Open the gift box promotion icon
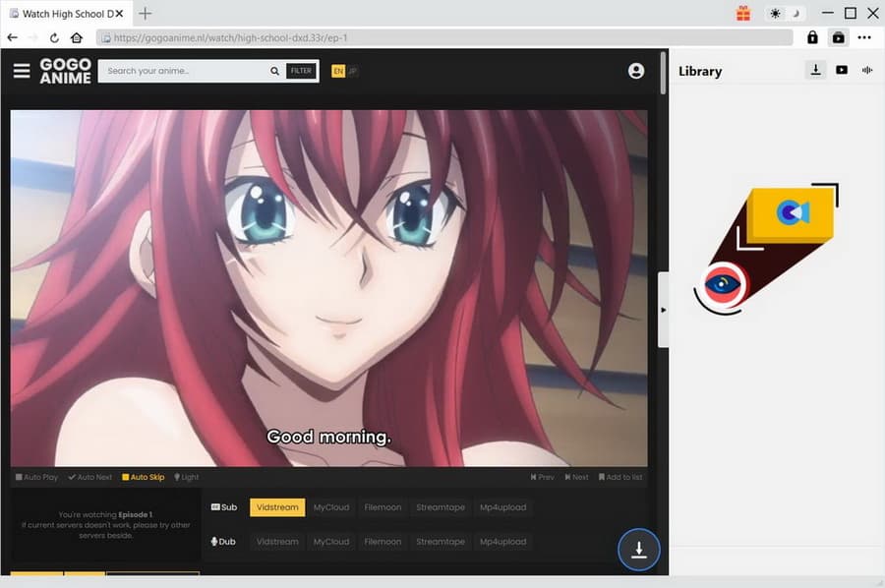 coord(743,13)
